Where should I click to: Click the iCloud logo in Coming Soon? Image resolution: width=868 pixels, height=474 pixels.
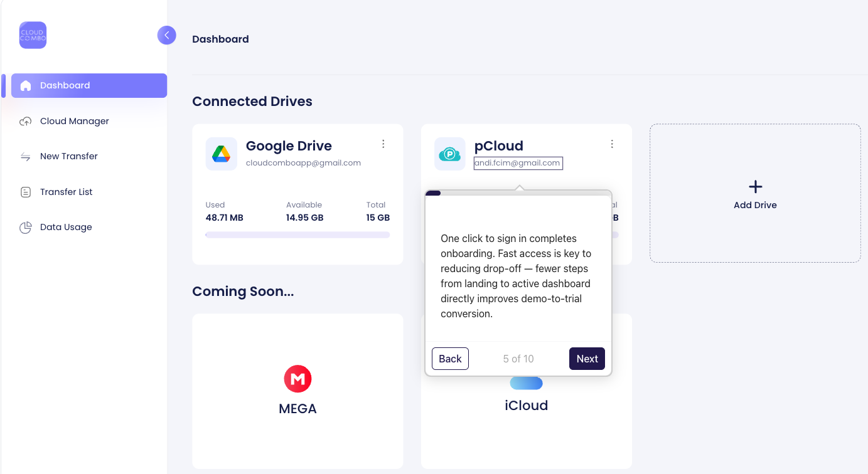(x=526, y=382)
